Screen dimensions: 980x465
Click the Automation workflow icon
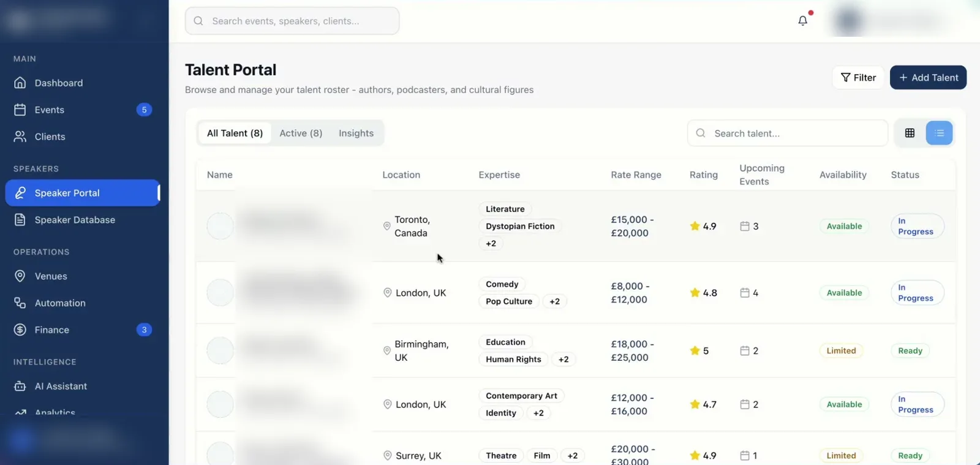[20, 303]
